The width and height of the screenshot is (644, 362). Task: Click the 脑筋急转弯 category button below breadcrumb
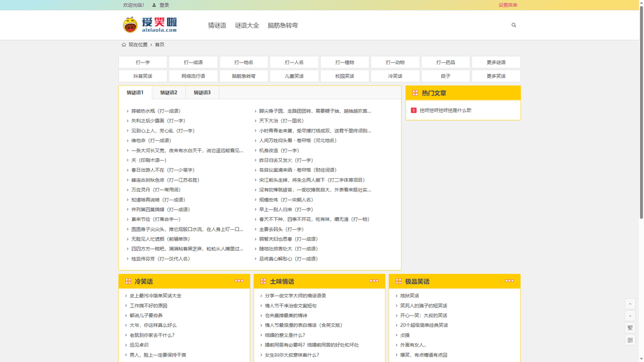(x=244, y=76)
